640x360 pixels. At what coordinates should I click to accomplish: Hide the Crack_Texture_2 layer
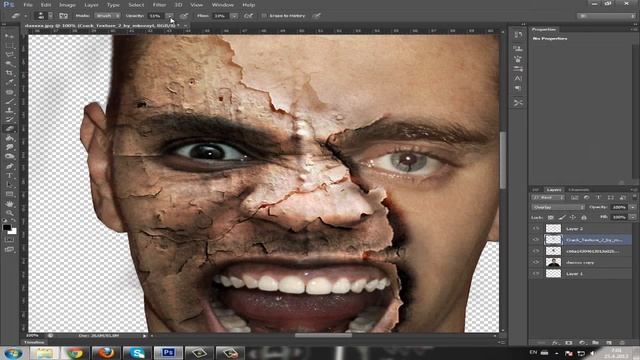pos(536,240)
